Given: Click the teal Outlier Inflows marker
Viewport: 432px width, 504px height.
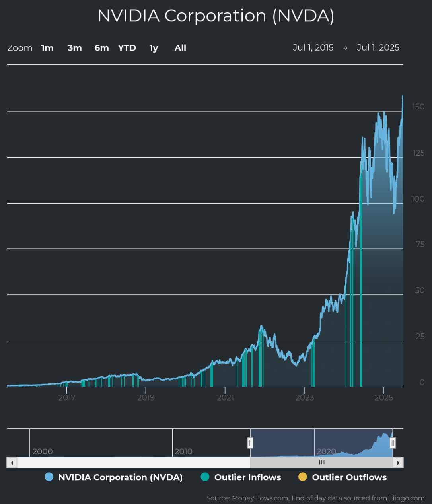Looking at the screenshot, I should [205, 477].
